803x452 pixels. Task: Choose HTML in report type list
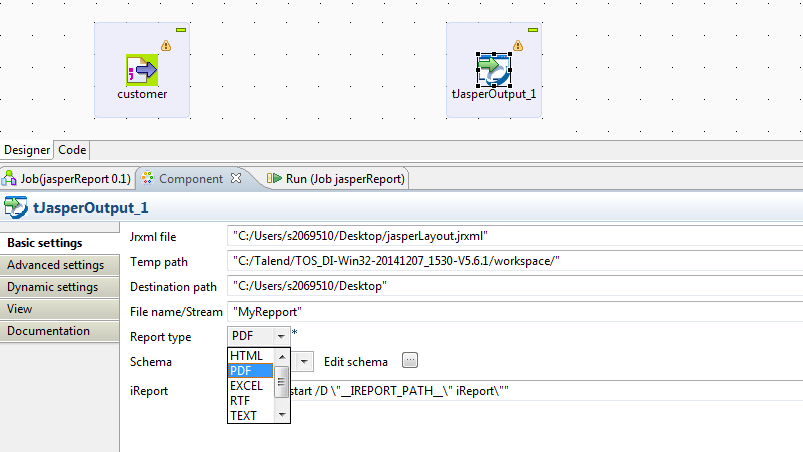(x=251, y=355)
